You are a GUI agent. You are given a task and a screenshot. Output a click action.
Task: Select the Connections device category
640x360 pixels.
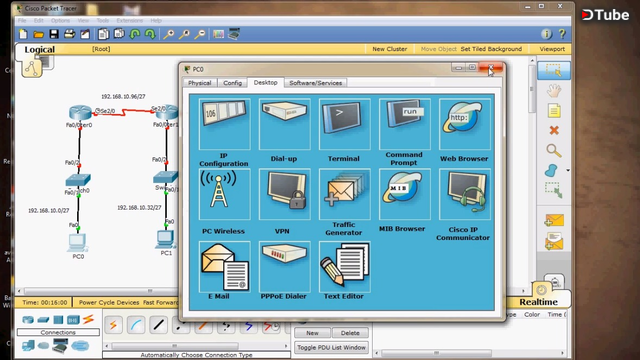(x=88, y=319)
